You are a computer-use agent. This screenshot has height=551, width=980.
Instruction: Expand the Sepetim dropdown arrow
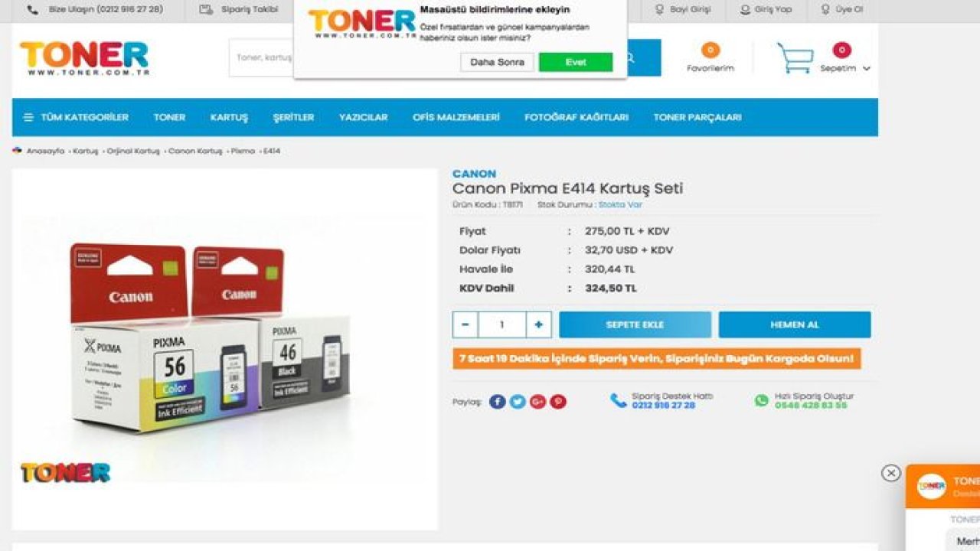[x=867, y=69]
